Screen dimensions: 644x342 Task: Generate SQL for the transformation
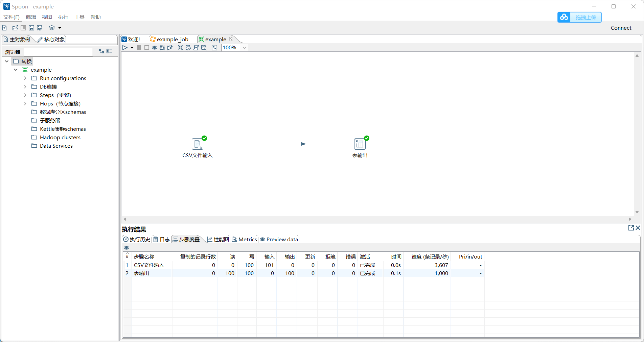196,48
